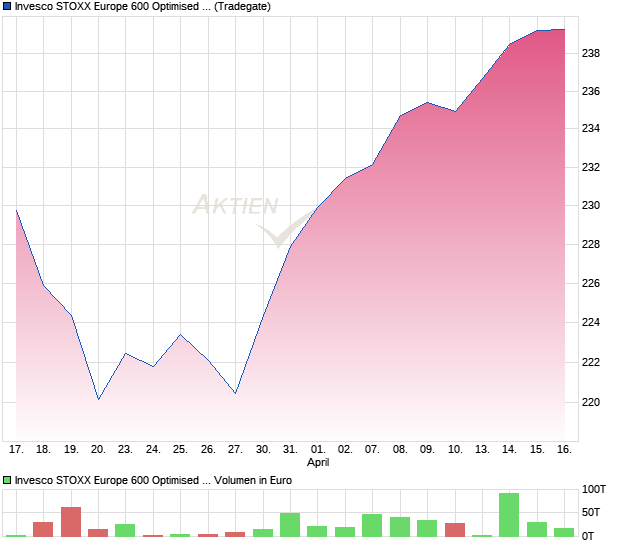Select the date label '17.' on the x-axis
The height and width of the screenshot is (546, 620).
pyautogui.click(x=16, y=450)
